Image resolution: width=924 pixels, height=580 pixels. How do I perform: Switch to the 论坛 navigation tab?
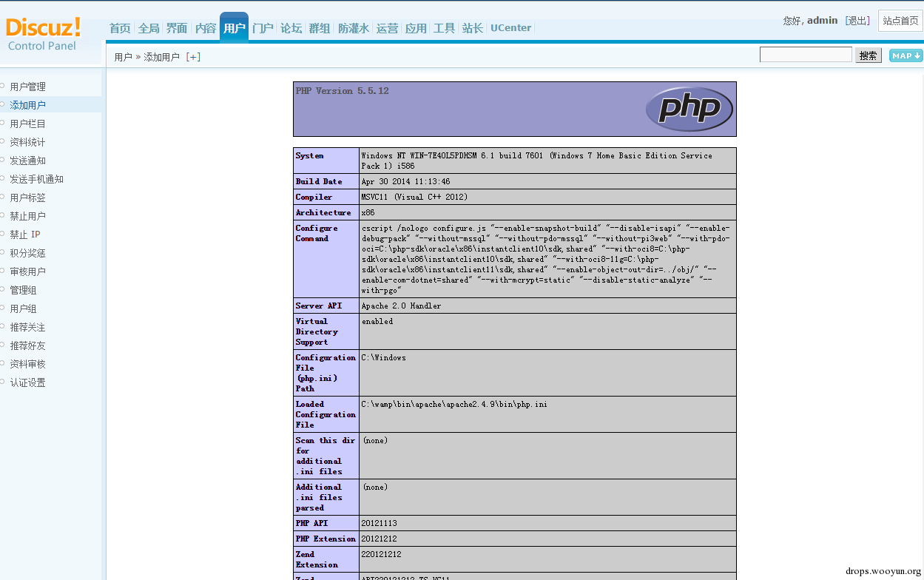point(291,28)
